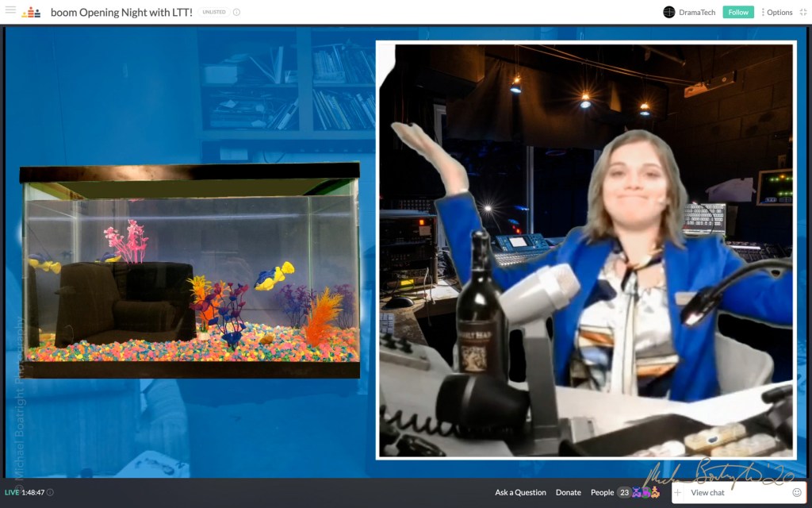Screen dimensions: 812x508
Task: Expand the View chat panel
Action: (x=707, y=493)
